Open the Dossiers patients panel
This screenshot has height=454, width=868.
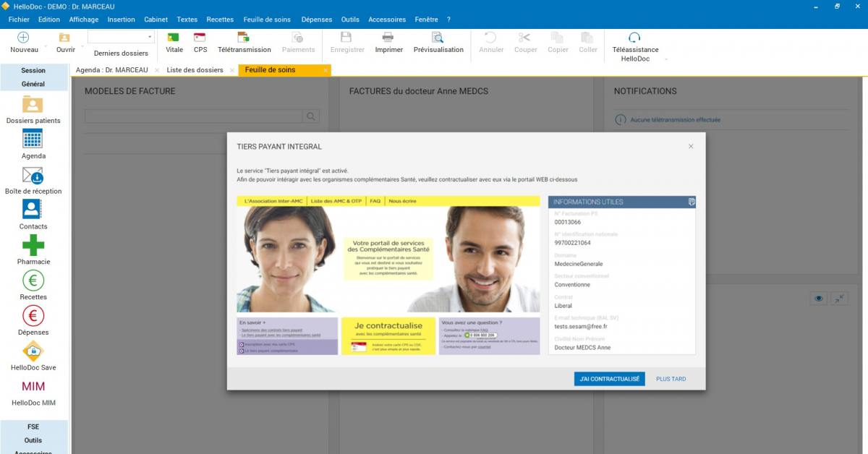tap(33, 110)
